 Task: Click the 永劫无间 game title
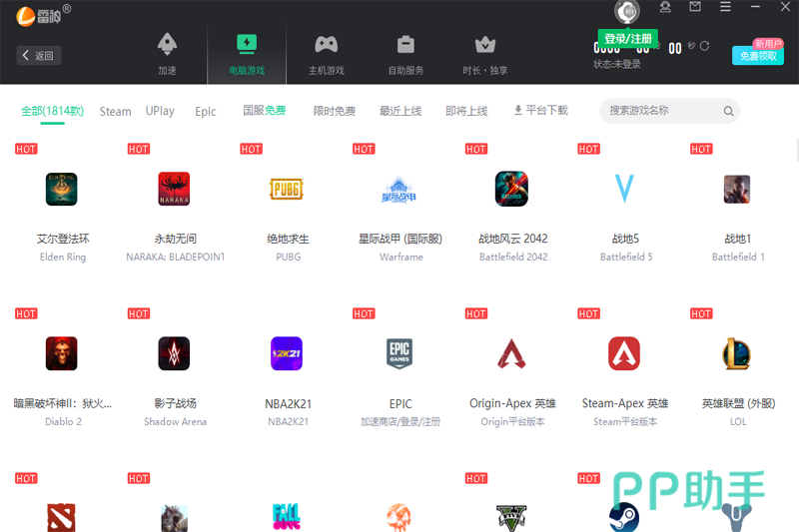pyautogui.click(x=176, y=239)
